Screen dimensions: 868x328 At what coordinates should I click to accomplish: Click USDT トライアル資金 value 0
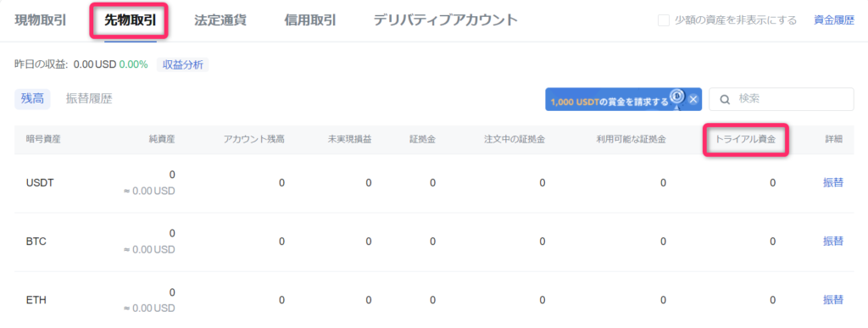click(773, 183)
